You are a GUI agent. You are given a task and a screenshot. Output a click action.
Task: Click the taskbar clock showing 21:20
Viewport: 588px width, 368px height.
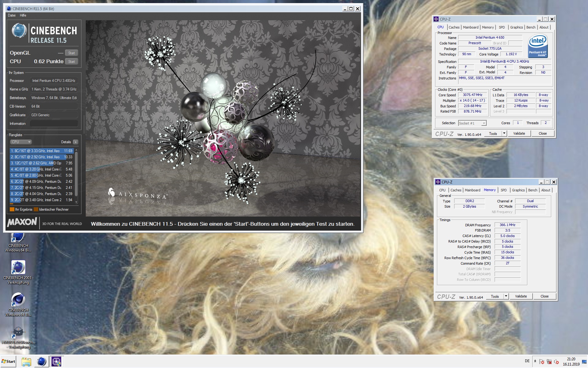571,362
